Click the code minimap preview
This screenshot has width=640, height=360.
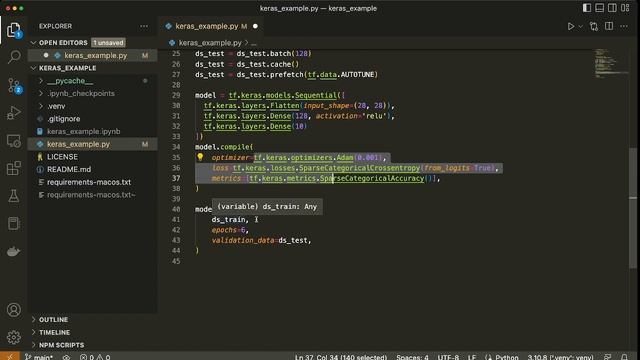(x=611, y=63)
